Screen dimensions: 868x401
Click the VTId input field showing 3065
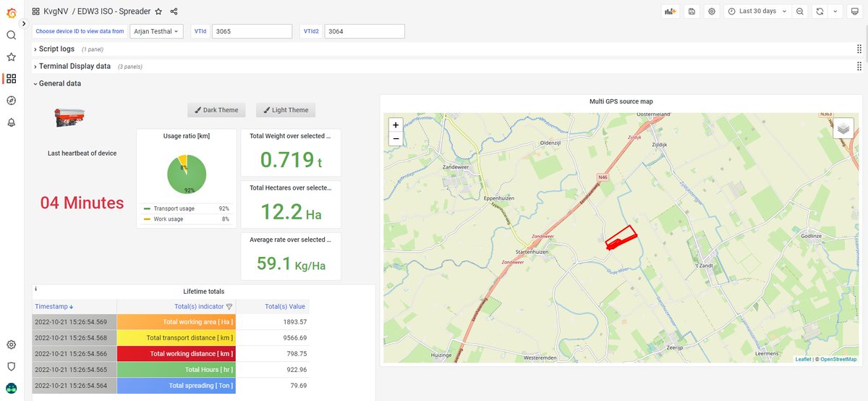coord(252,32)
